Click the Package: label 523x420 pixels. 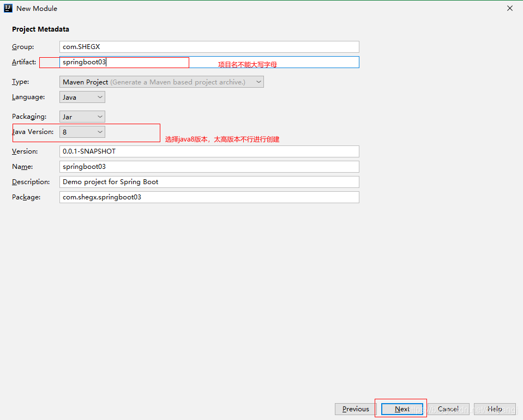(26, 197)
